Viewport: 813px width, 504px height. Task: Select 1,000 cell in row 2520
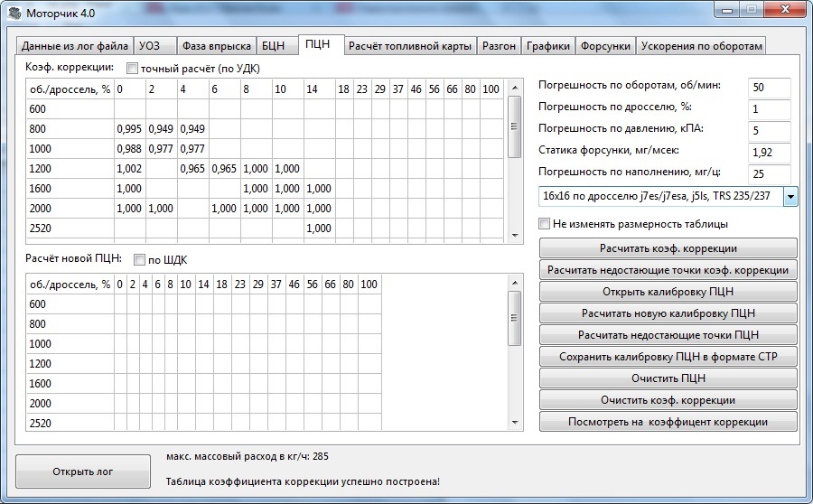click(320, 229)
